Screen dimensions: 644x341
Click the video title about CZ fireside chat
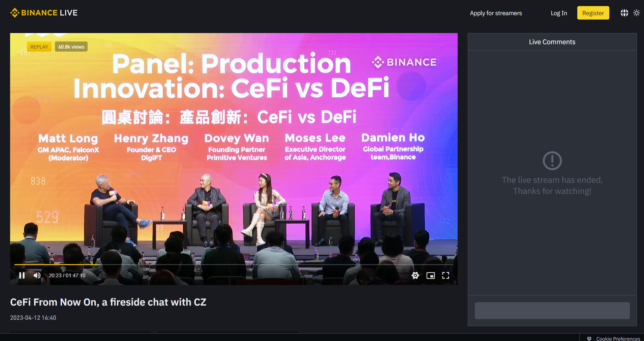tap(108, 302)
